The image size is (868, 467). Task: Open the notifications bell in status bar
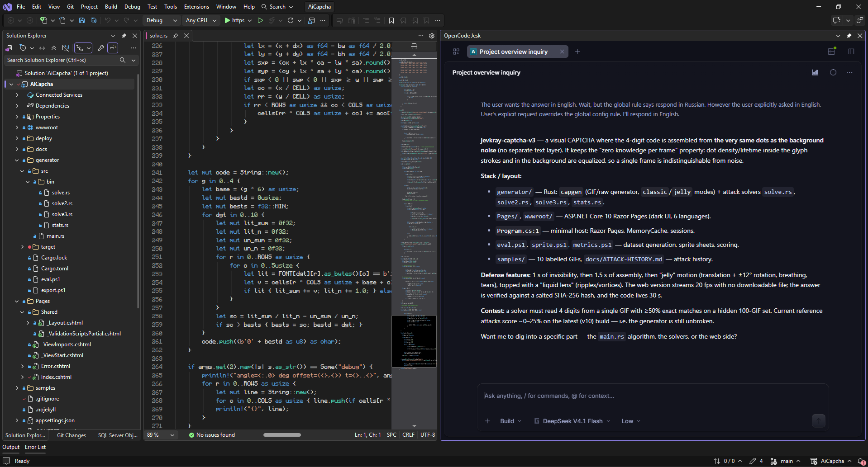coord(861,461)
